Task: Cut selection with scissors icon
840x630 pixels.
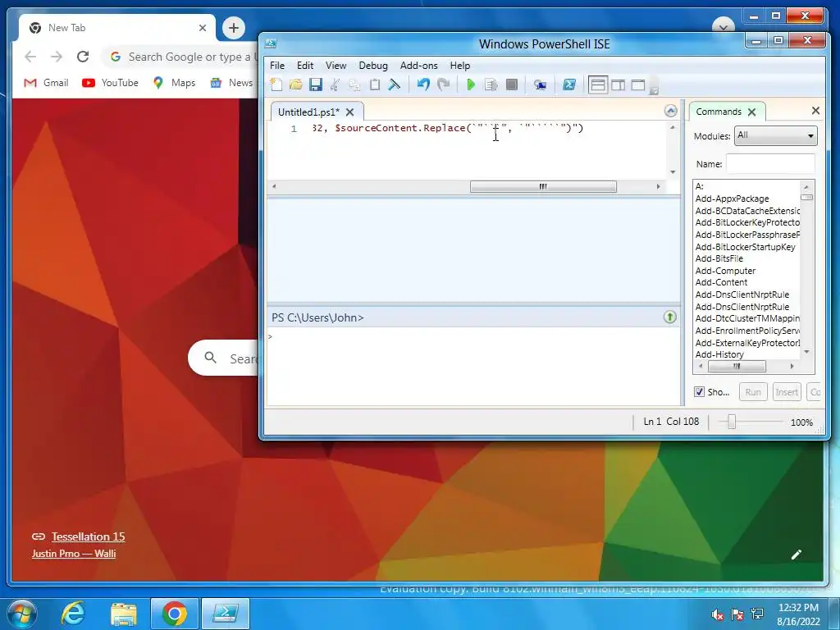Action: pyautogui.click(x=335, y=84)
